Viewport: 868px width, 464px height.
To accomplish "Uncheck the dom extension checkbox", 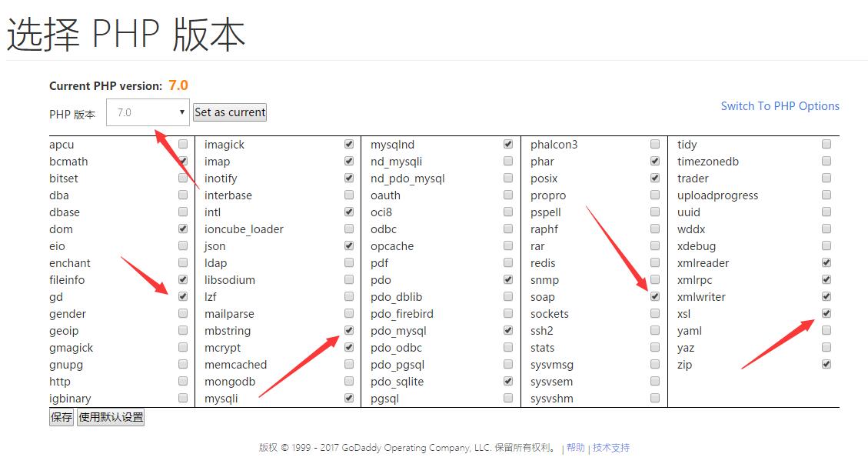I will click(x=183, y=229).
